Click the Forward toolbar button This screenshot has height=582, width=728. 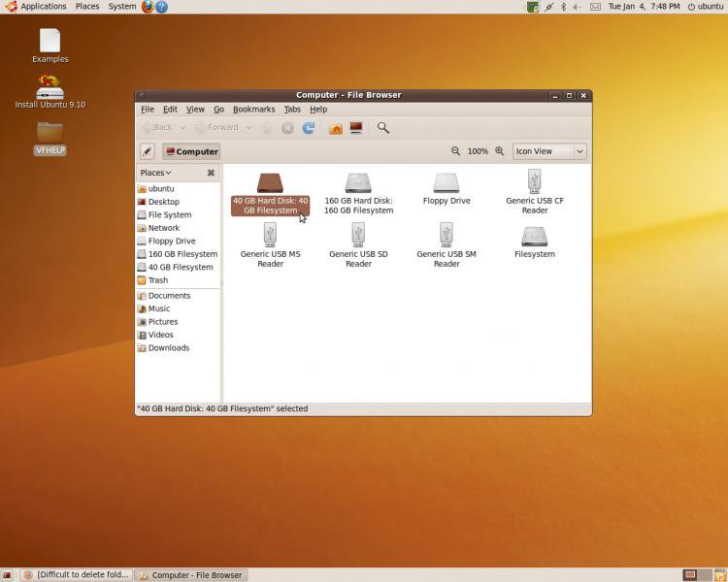tap(217, 128)
